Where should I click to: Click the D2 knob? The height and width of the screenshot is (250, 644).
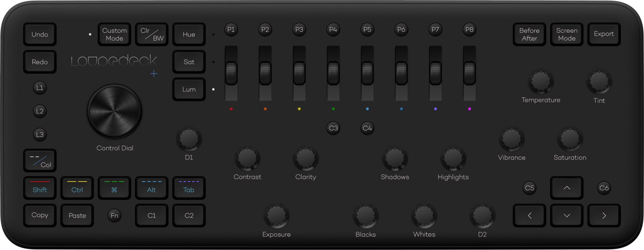(482, 216)
